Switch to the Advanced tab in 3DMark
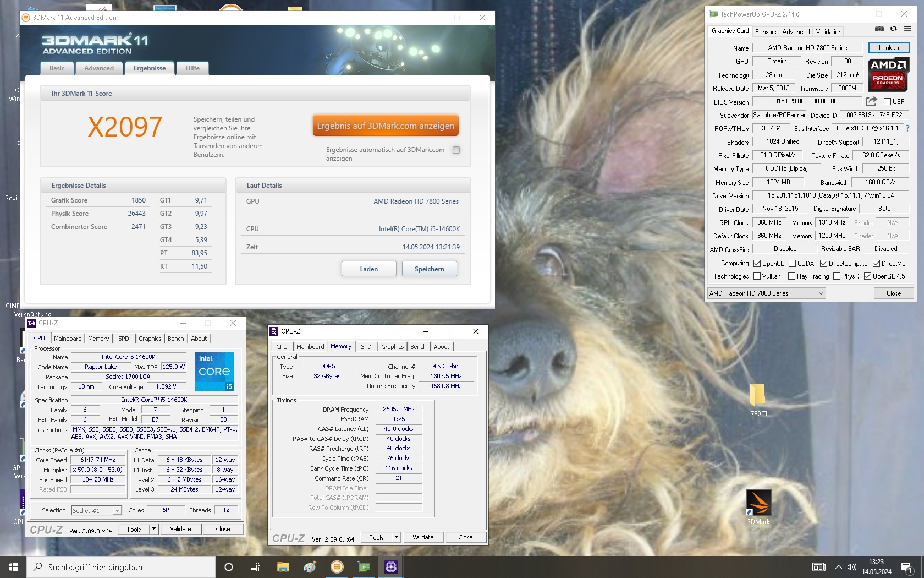 tap(99, 68)
